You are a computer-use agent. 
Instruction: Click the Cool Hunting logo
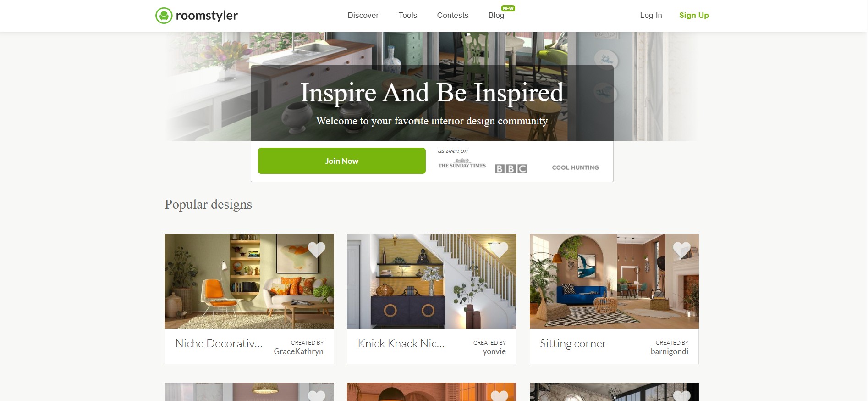575,167
